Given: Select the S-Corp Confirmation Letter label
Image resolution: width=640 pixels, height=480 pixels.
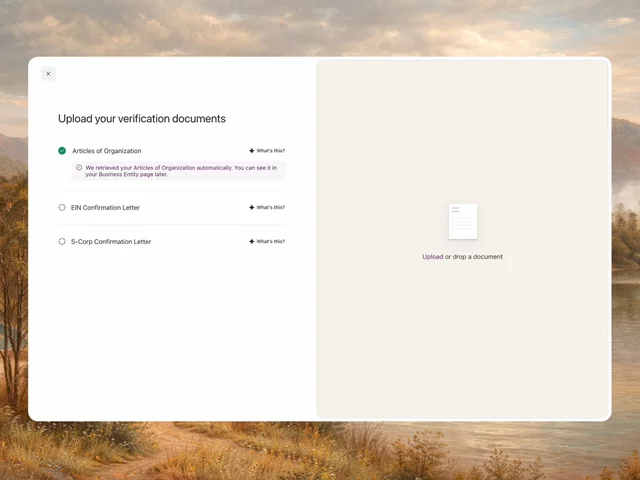Looking at the screenshot, I should pos(111,241).
